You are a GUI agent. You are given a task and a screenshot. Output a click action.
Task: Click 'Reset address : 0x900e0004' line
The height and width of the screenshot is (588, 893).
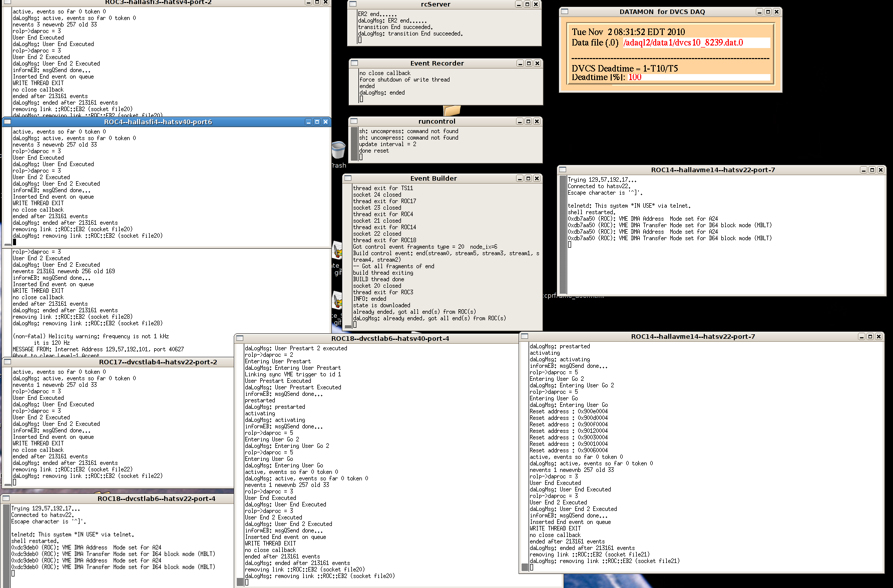pos(569,411)
